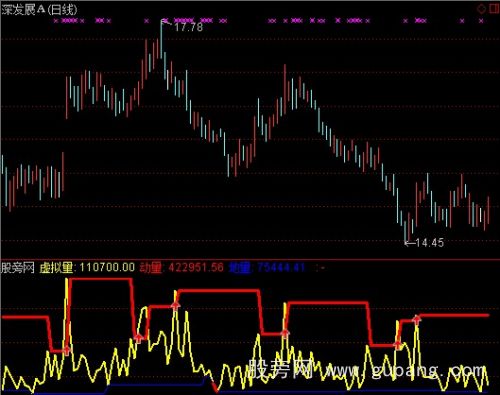Click the 17.78 high price label
500x395 pixels.
[x=188, y=27]
